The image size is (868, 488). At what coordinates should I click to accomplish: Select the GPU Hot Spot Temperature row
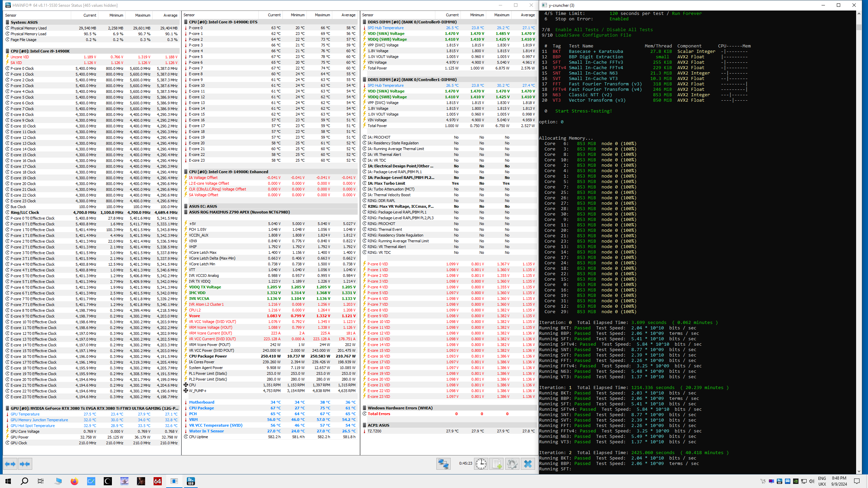pos(92,426)
